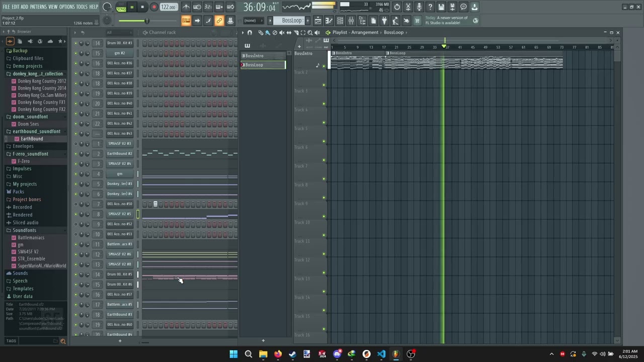Select the Mute tool in playlist
Image resolution: width=644 pixels, height=362 pixels.
click(282, 33)
